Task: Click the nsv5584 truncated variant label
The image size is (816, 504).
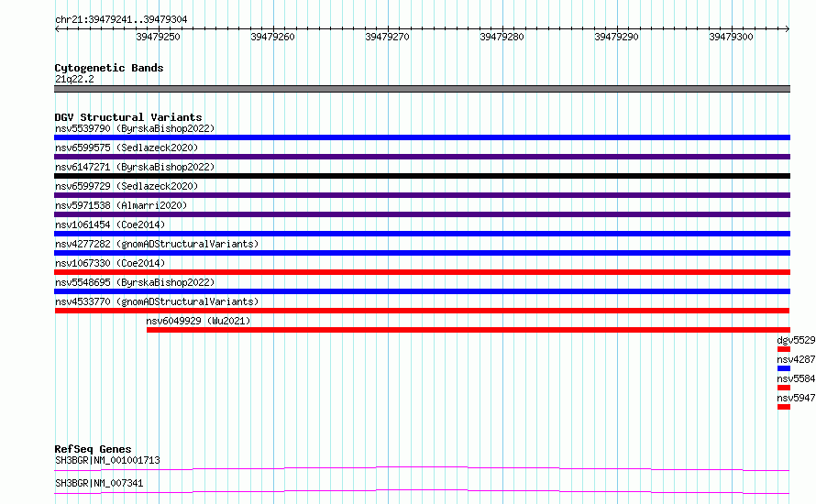Action: 796,378
